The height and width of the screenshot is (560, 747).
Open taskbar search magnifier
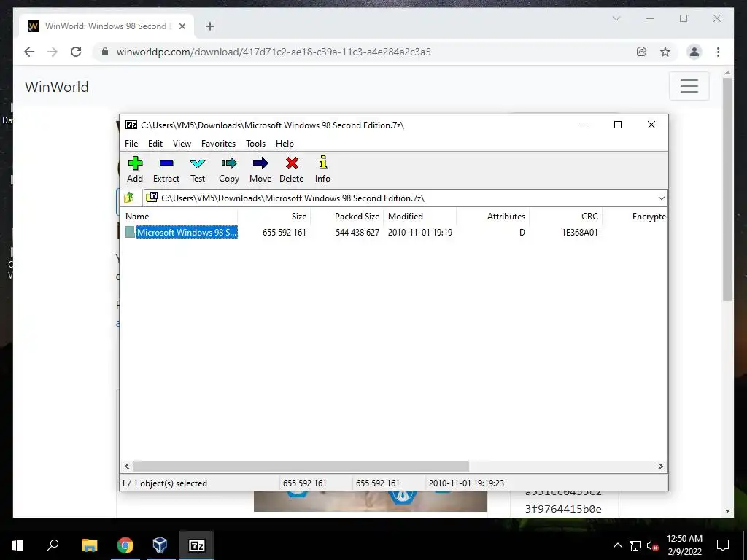[53, 545]
